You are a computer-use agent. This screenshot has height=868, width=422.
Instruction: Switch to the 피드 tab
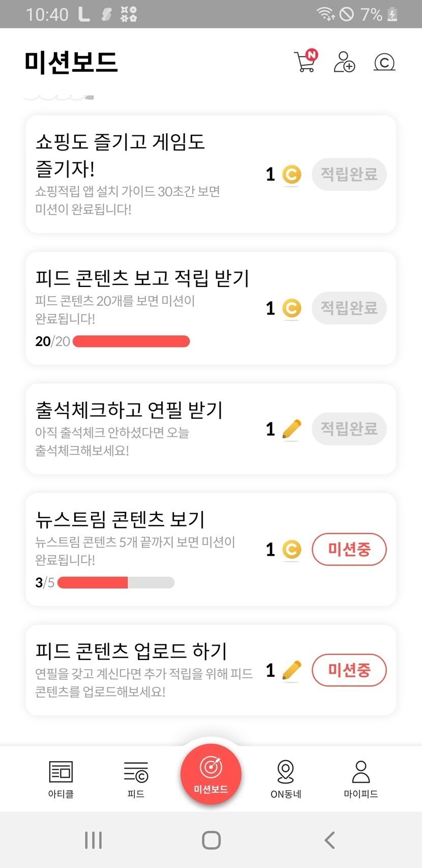pos(136,778)
